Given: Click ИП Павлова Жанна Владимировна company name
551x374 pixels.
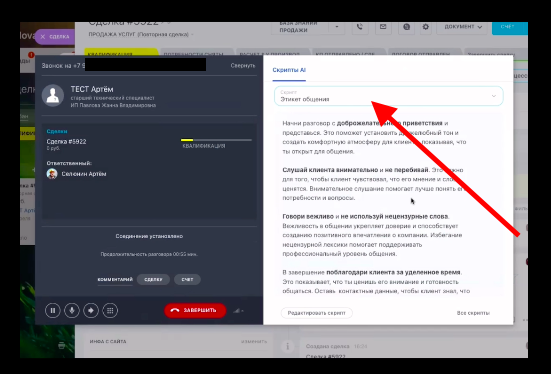Looking at the screenshot, I should [113, 105].
